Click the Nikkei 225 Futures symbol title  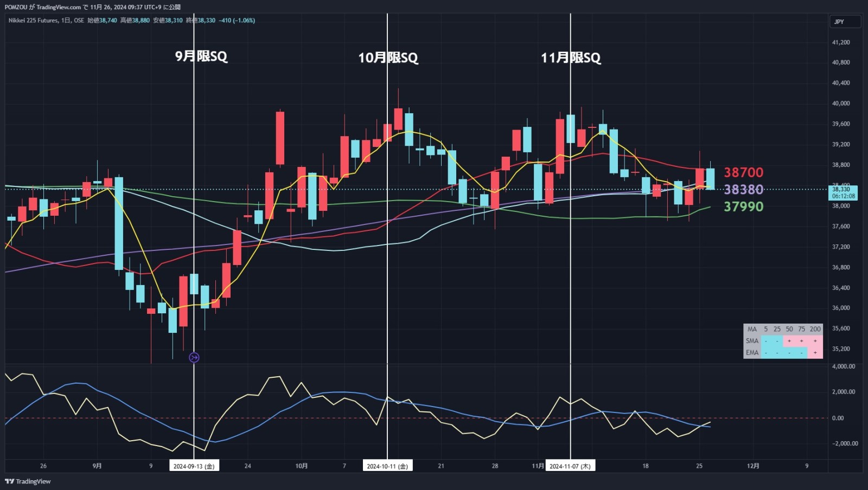(x=33, y=20)
